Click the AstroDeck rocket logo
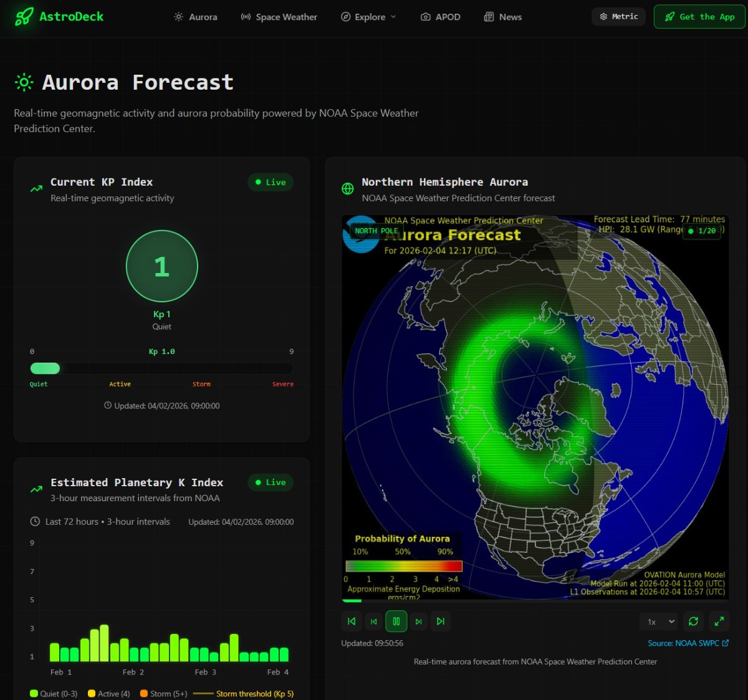The width and height of the screenshot is (748, 700). 24,17
